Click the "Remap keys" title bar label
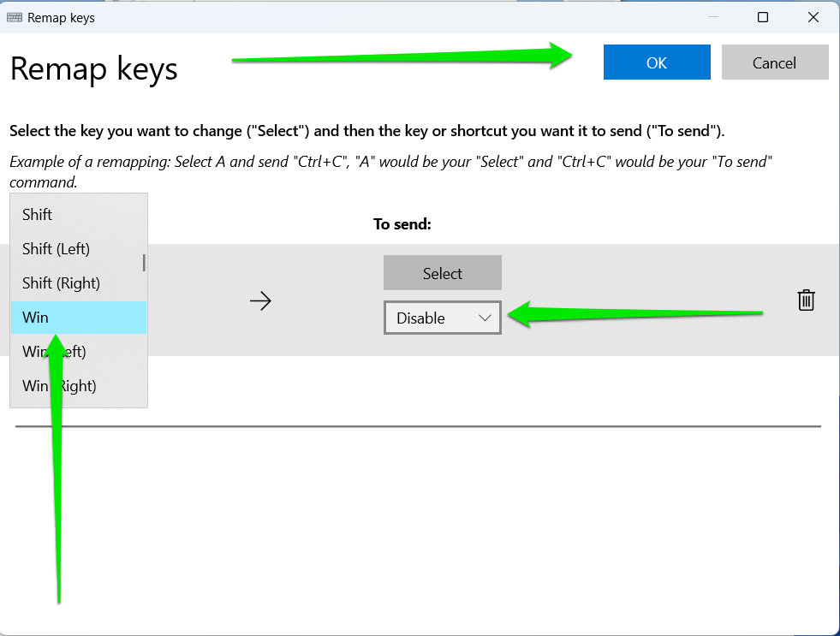The image size is (840, 636). click(60, 17)
